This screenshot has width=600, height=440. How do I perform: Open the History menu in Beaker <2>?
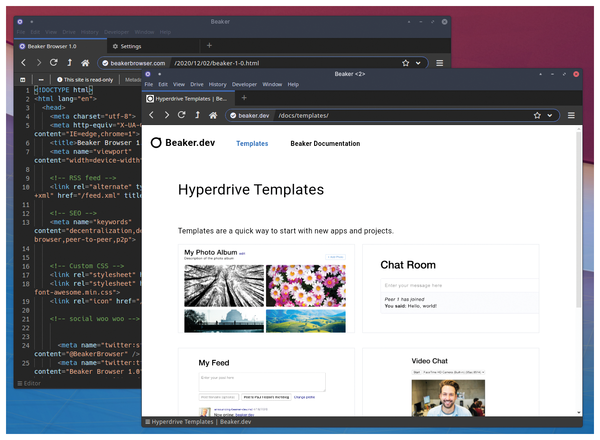217,84
